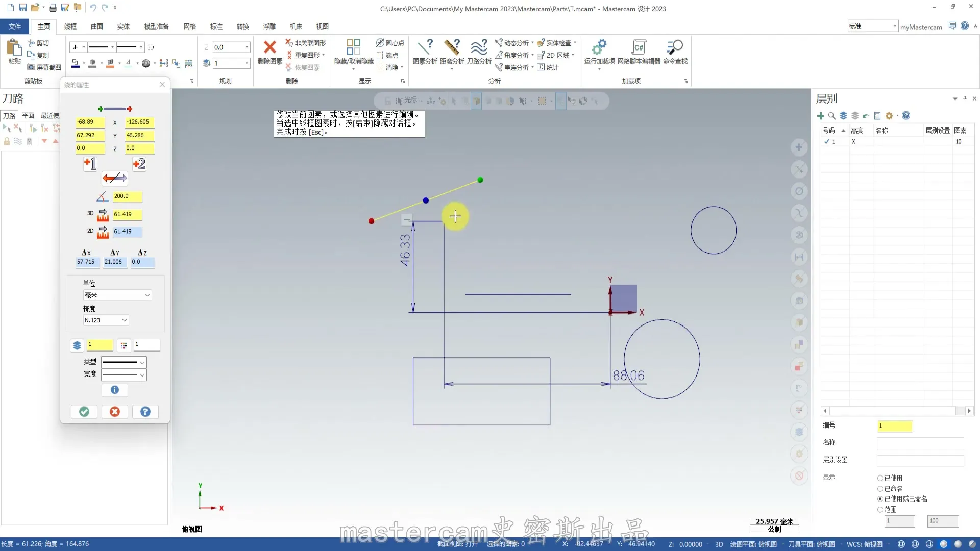Select the Named display radio button
The width and height of the screenshot is (980, 551).
880,489
